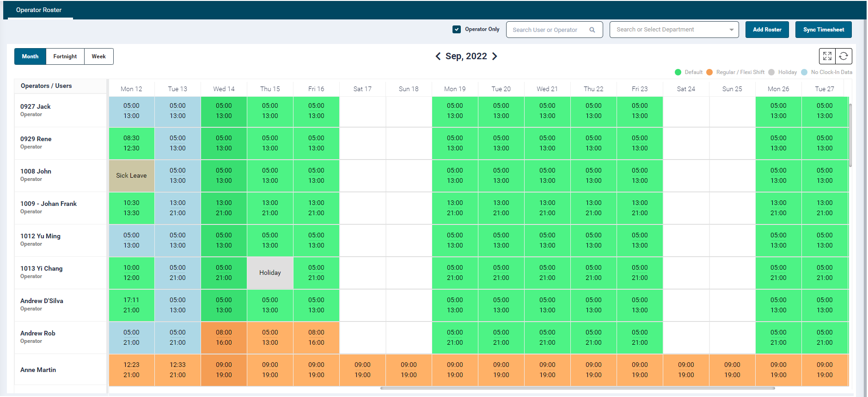Screen dimensions: 868x397
Task: Click the horizontal scrollbar under the roster
Action: point(577,388)
